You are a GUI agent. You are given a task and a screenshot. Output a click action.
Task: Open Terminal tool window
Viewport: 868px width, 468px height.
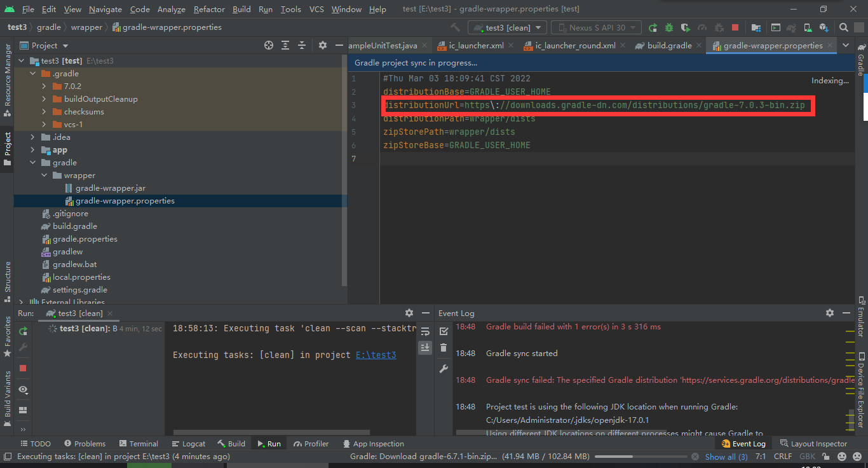coord(137,444)
